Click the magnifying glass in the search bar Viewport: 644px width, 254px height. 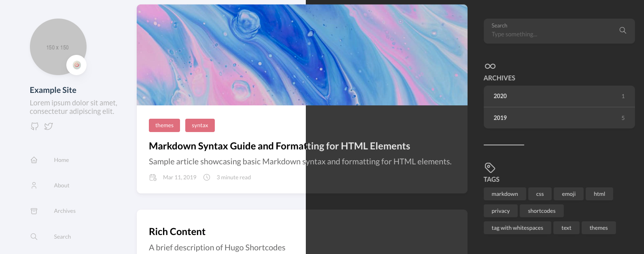[622, 30]
